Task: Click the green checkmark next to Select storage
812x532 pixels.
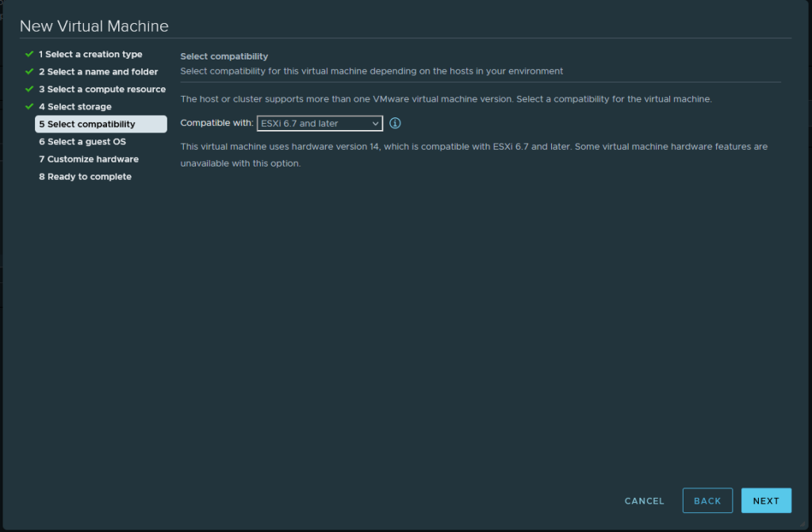Action: (x=29, y=106)
